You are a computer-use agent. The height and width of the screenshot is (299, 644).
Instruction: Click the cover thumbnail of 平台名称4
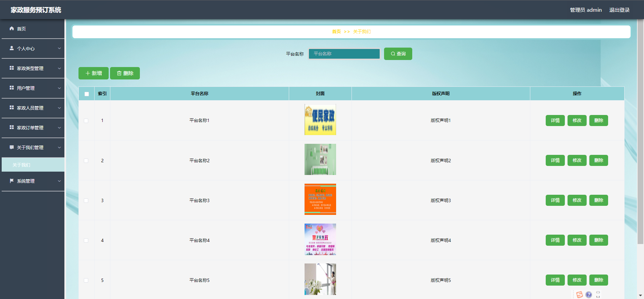[x=320, y=239]
